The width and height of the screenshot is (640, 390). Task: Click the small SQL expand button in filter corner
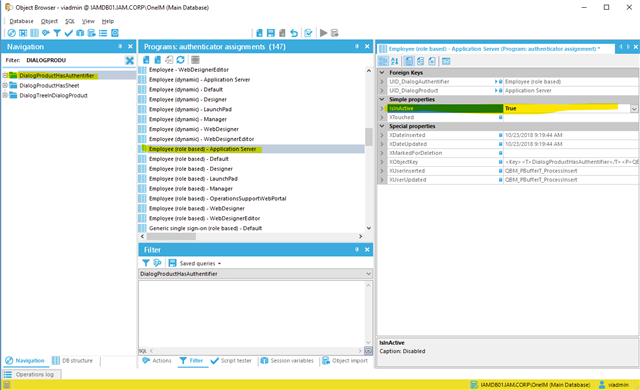coord(368,351)
